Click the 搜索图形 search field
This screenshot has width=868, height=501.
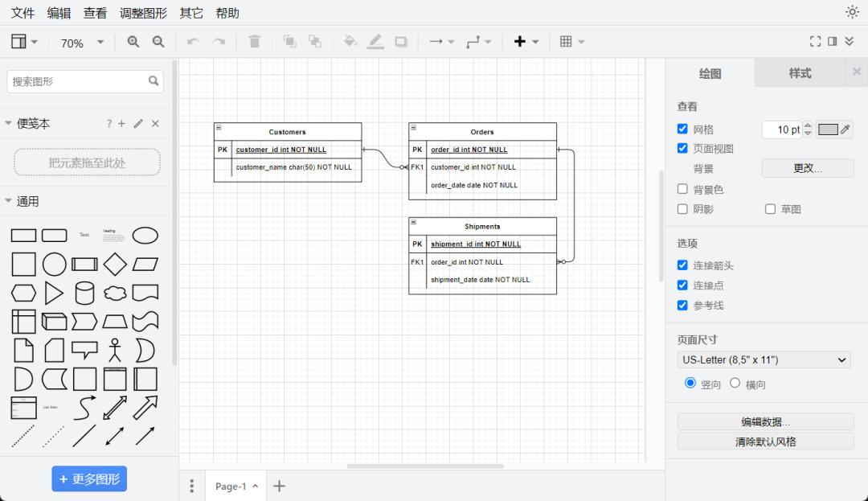pos(78,81)
